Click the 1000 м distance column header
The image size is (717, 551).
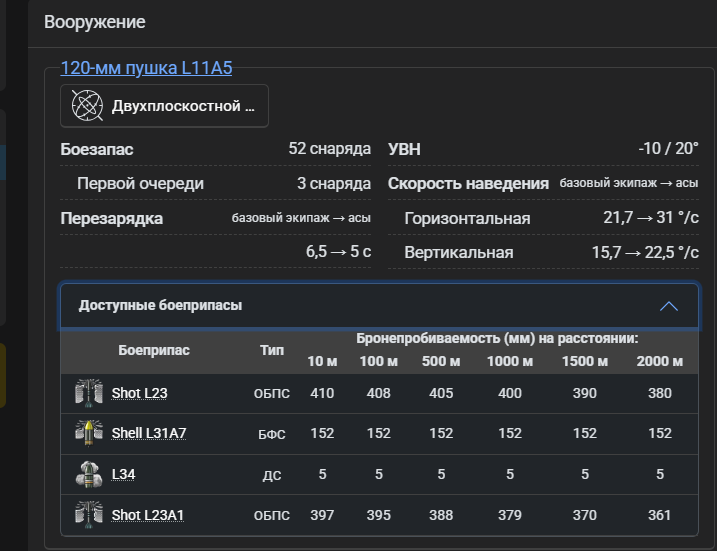click(509, 361)
